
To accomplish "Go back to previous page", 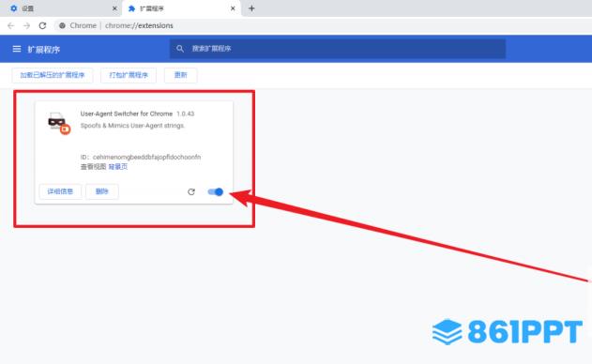I will pyautogui.click(x=11, y=25).
